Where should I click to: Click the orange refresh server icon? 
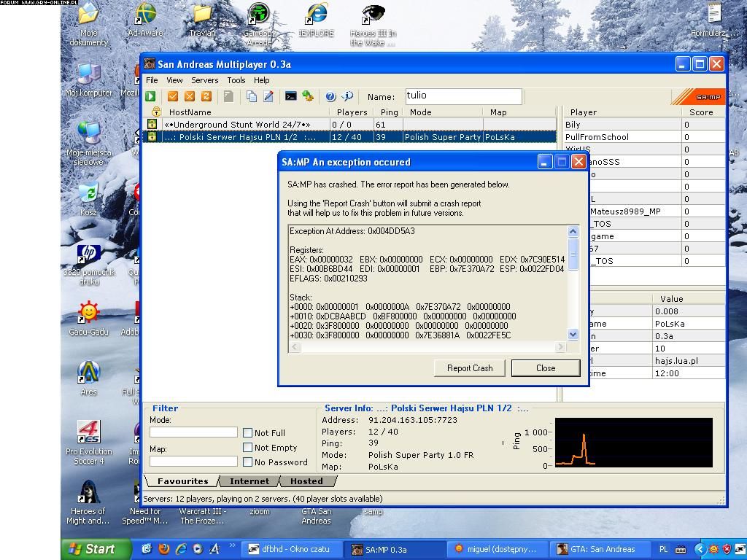206,96
